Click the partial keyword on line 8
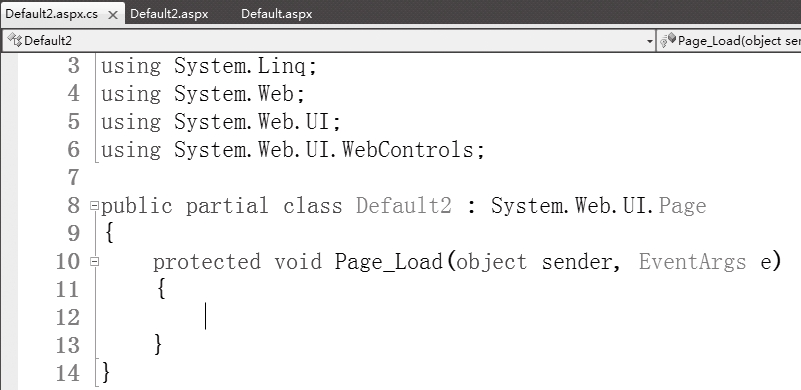Image resolution: width=801 pixels, height=390 pixels. tap(227, 207)
